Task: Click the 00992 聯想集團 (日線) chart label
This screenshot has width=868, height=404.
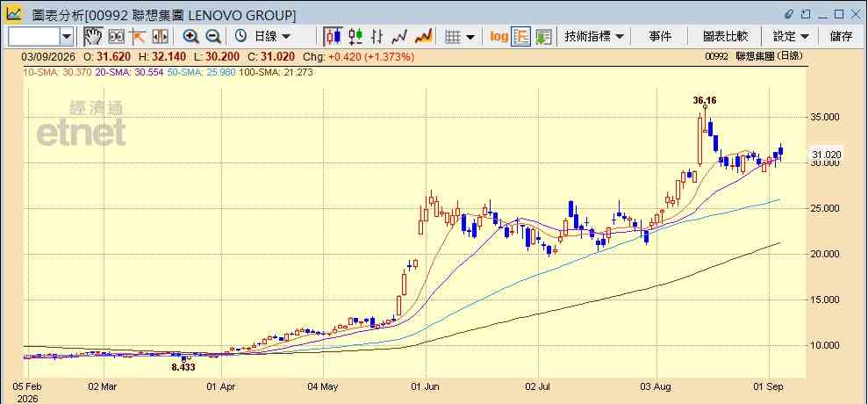Action: 753,56
